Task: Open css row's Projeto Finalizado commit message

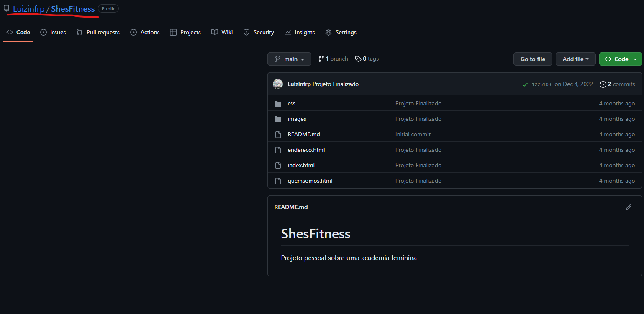Action: pos(418,103)
